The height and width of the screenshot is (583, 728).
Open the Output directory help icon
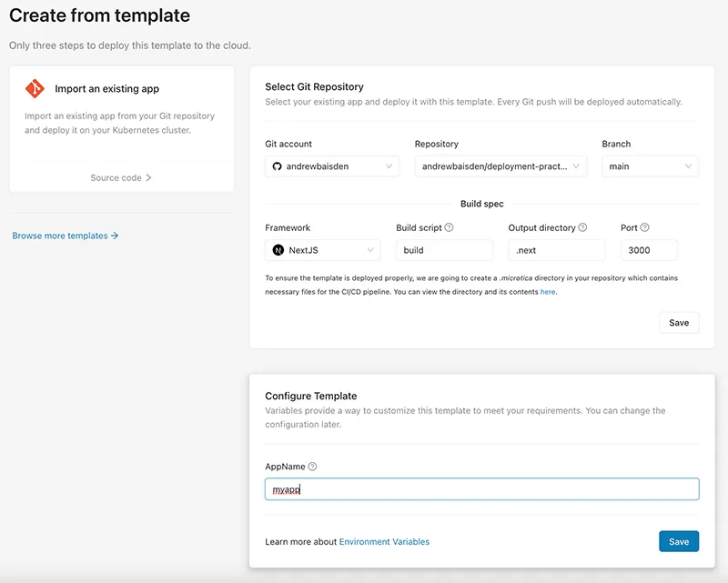point(582,227)
